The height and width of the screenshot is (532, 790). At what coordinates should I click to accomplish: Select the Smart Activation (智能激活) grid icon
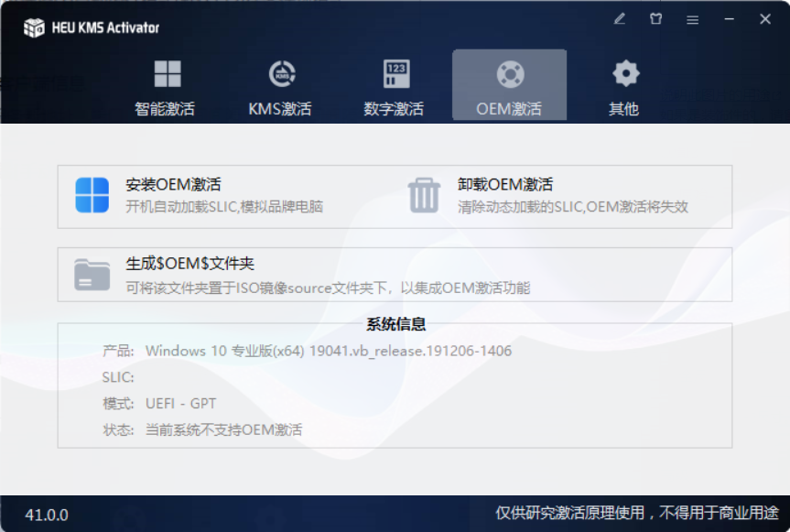[166, 73]
